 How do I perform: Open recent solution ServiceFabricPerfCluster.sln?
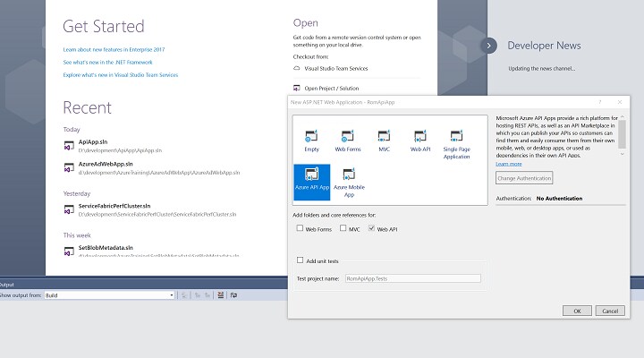(114, 206)
